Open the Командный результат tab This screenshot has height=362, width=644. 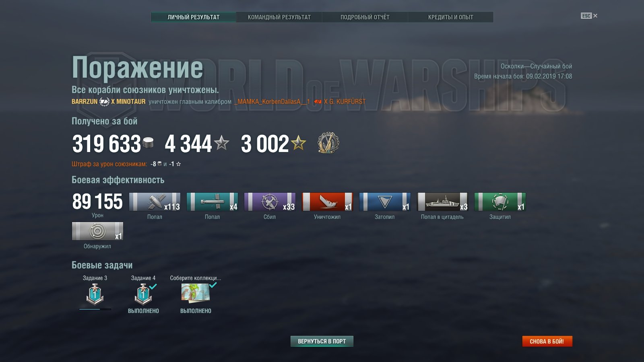(x=279, y=17)
